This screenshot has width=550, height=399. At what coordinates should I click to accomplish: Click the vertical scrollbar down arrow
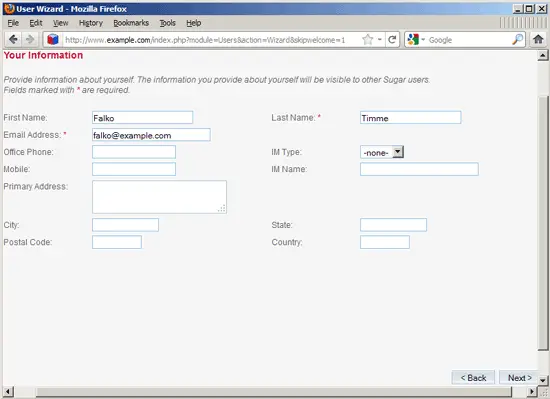[543, 380]
